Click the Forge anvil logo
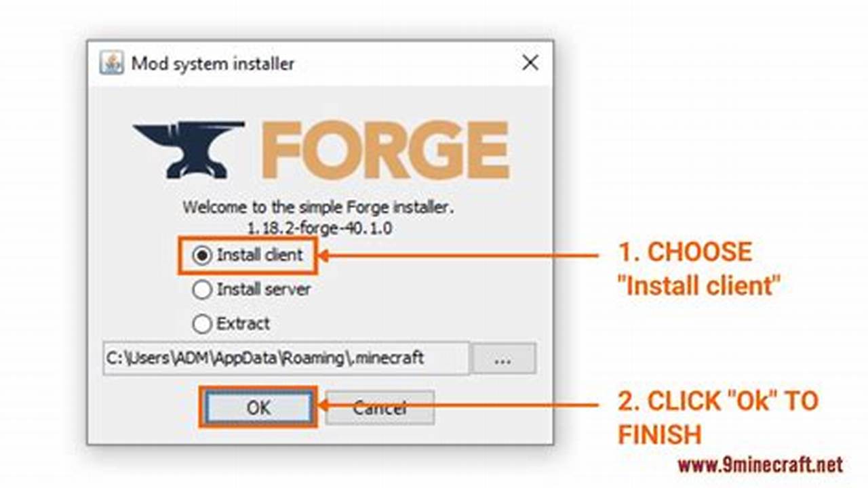This screenshot has width=868, height=488. tap(189, 149)
